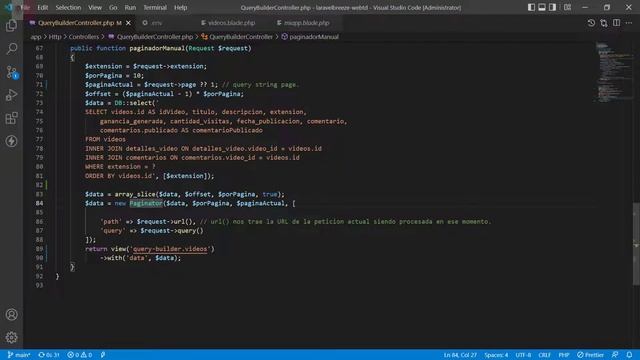Click line number 84 in gutter
Screen dimensions: 640x360
point(39,203)
